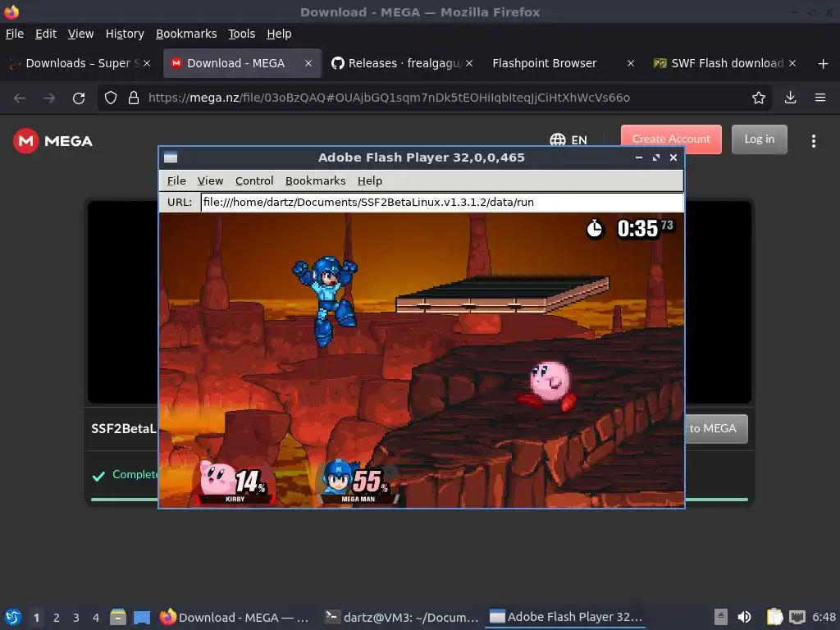Activate Adobe Flash Player taskbar entry
This screenshot has width=840, height=630.
coord(566,617)
